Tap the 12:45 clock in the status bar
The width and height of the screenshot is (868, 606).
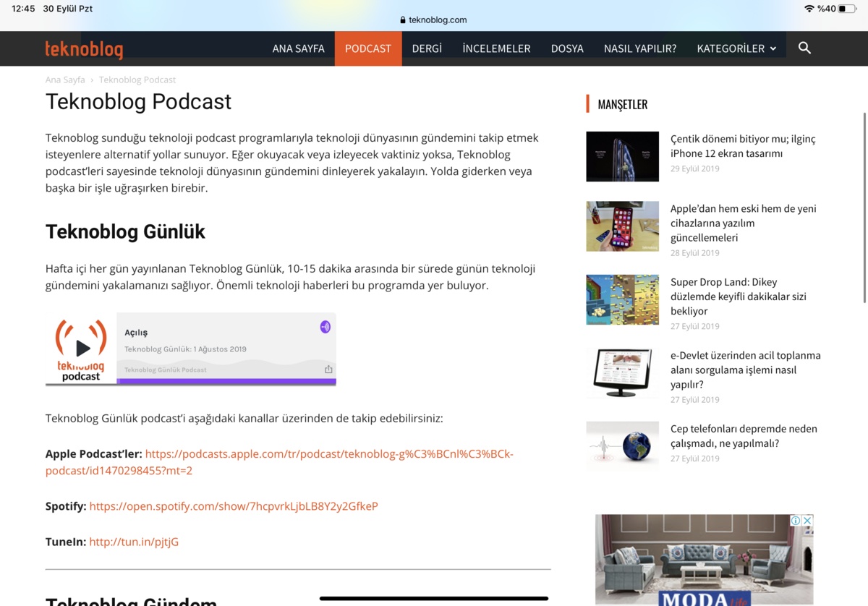[23, 9]
